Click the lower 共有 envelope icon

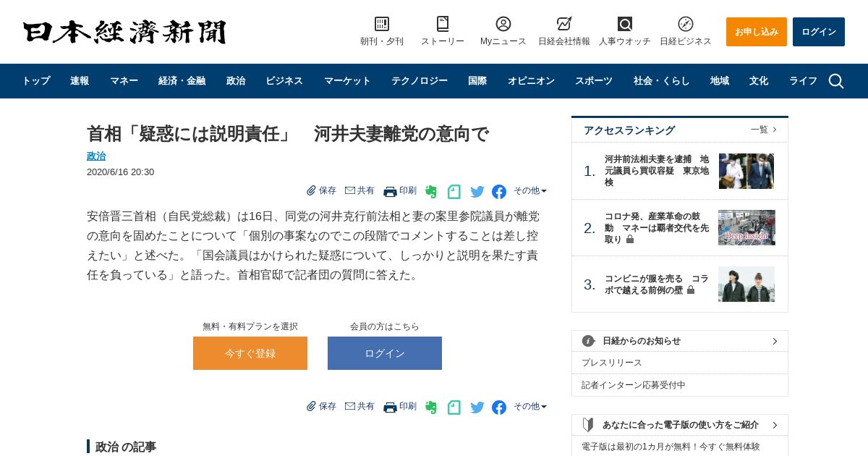click(x=350, y=406)
